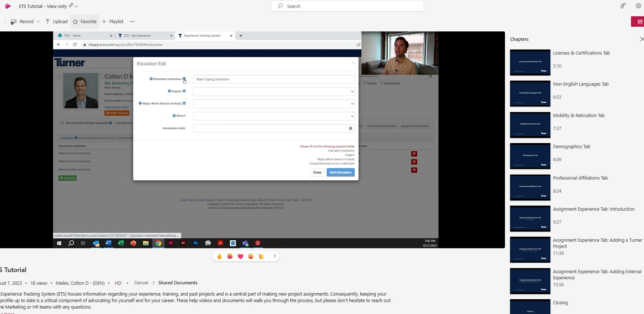Screen dimensions: 644x314
Task: Close the Chapters panel
Action: [x=641, y=39]
